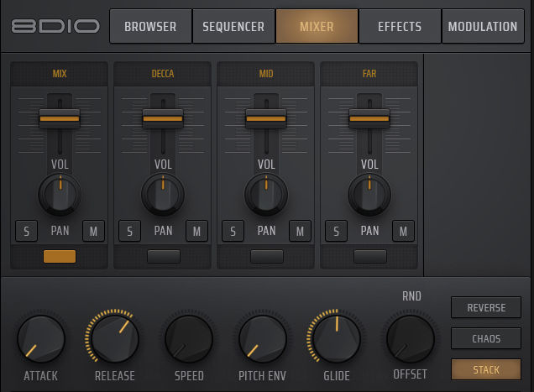The height and width of the screenshot is (392, 534).
Task: Toggle the Reverse button
Action: coord(486,307)
